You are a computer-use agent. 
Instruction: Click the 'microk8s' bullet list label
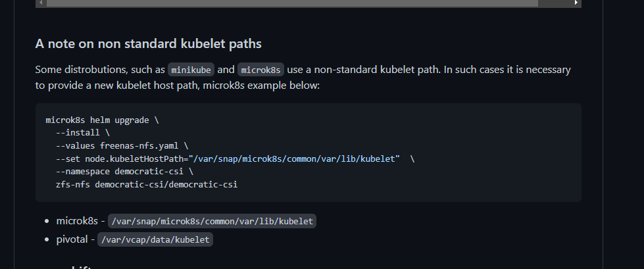pos(77,220)
